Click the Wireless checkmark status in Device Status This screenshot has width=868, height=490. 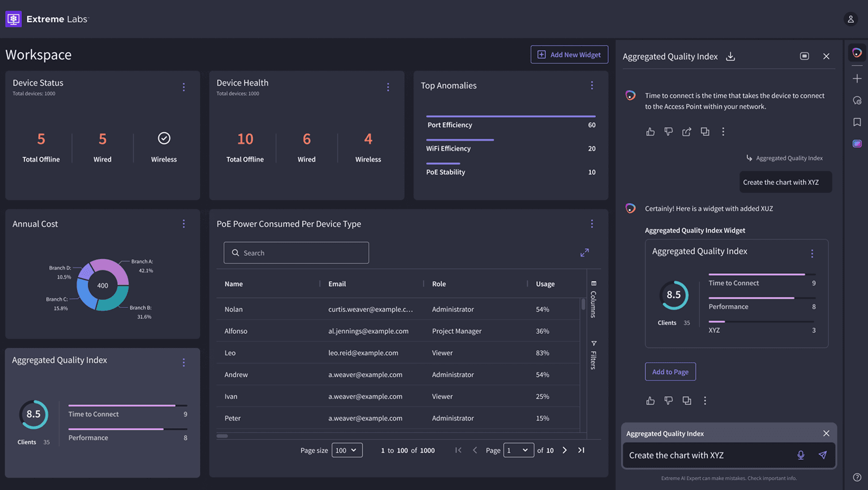(x=164, y=138)
